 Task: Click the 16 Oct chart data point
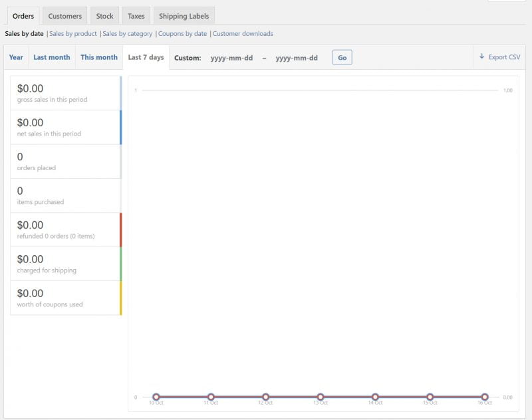tap(485, 397)
